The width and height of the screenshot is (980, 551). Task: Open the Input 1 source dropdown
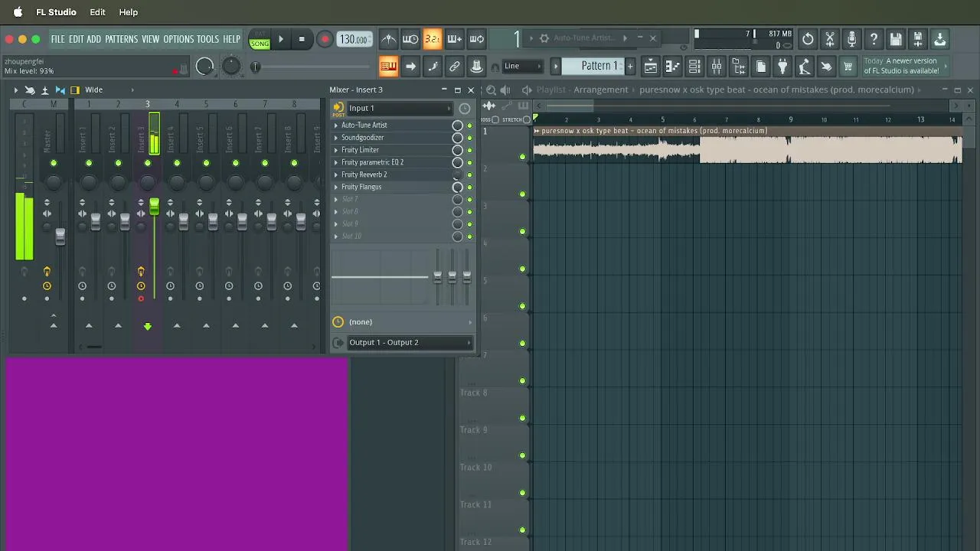pos(400,108)
